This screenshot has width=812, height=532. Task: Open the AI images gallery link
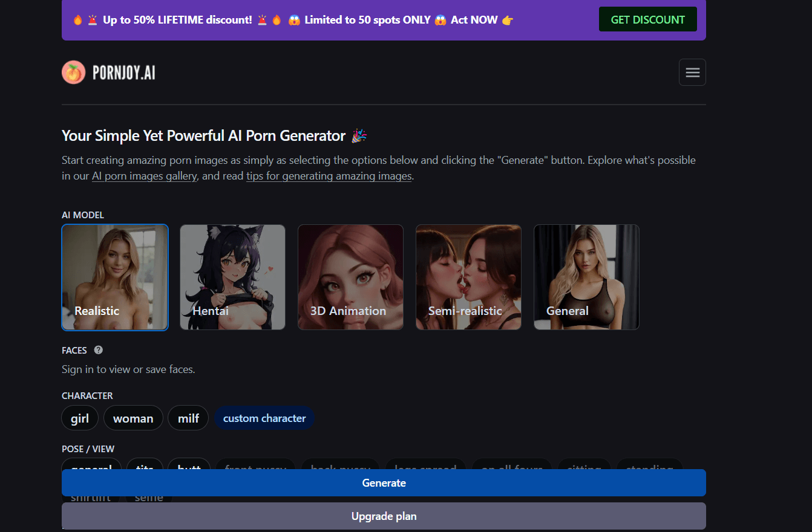click(x=144, y=177)
